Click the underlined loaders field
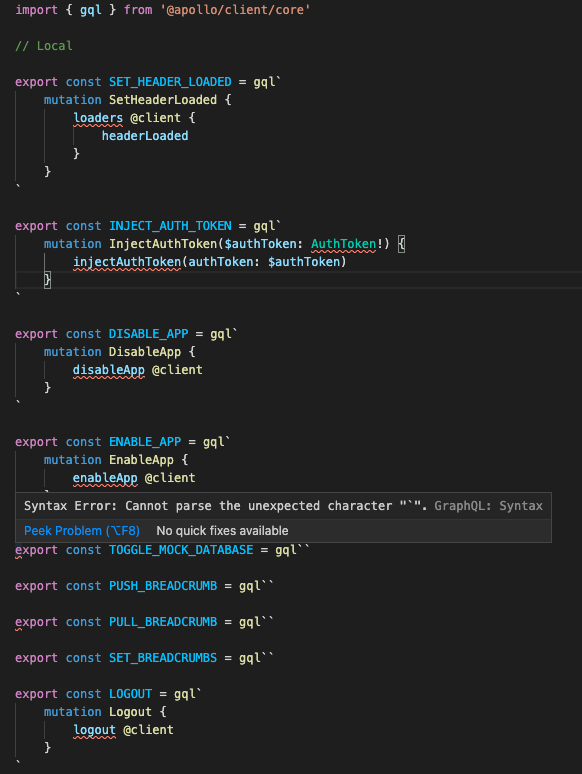582x774 pixels. (98, 118)
